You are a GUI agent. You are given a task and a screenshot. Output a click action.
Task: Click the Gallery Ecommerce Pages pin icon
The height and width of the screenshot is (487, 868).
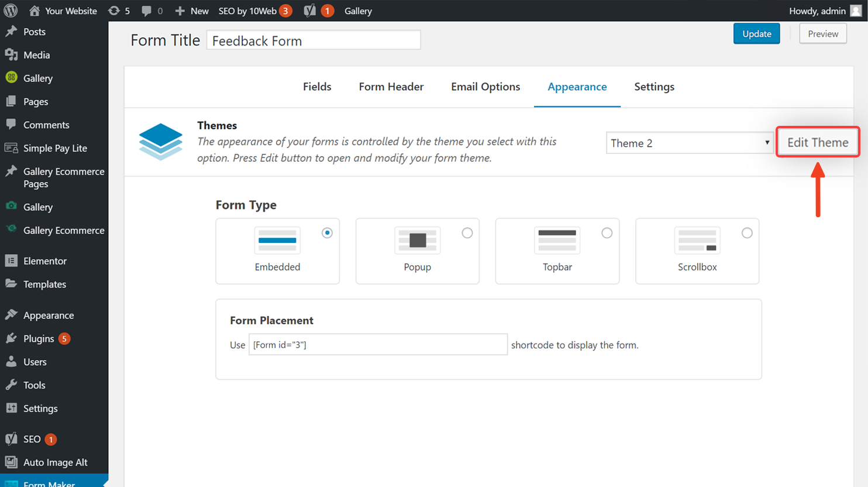click(11, 171)
